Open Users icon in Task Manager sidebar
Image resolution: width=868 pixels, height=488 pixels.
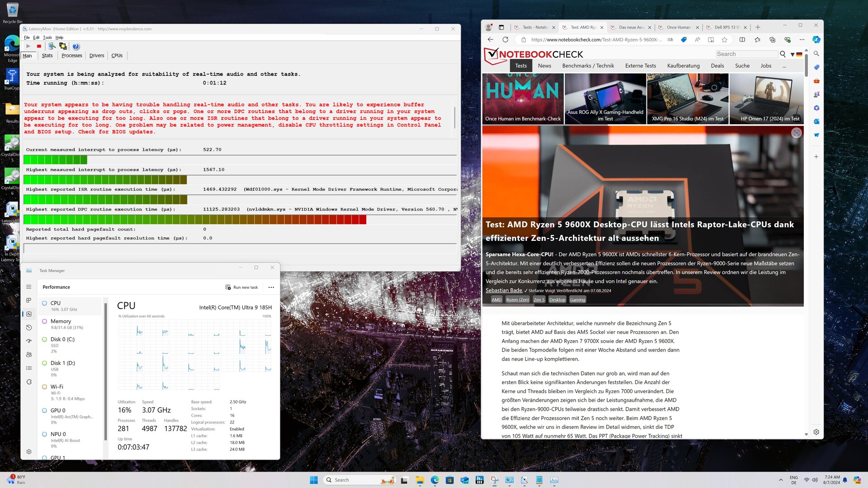[x=28, y=355]
